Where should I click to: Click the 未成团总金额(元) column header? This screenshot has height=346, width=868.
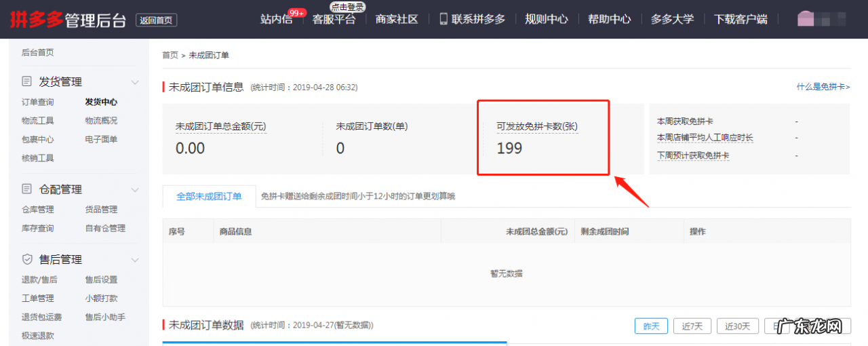[536, 232]
